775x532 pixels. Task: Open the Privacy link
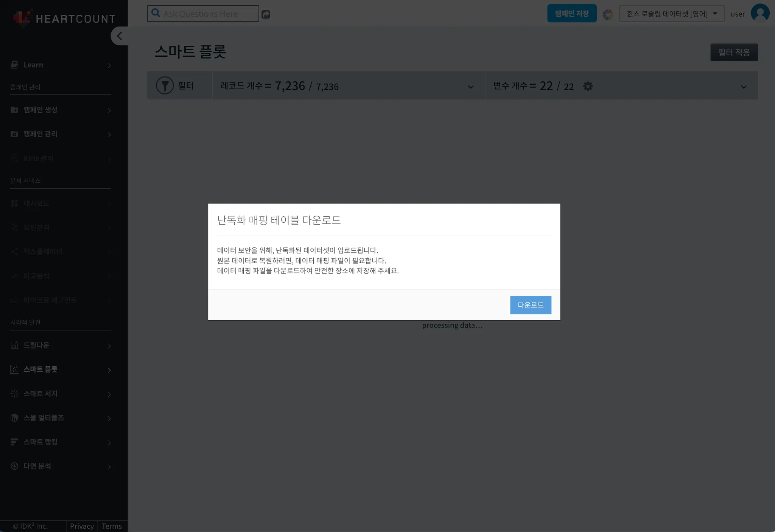82,526
